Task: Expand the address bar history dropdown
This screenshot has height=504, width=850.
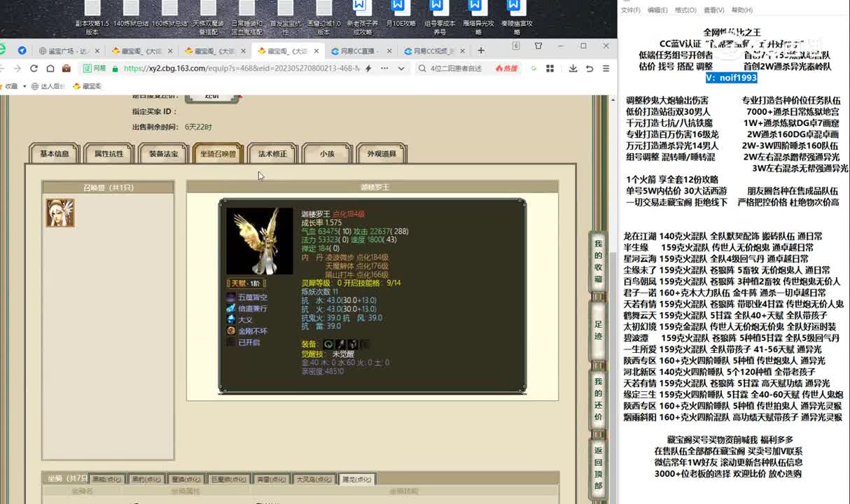Action: click(x=402, y=68)
